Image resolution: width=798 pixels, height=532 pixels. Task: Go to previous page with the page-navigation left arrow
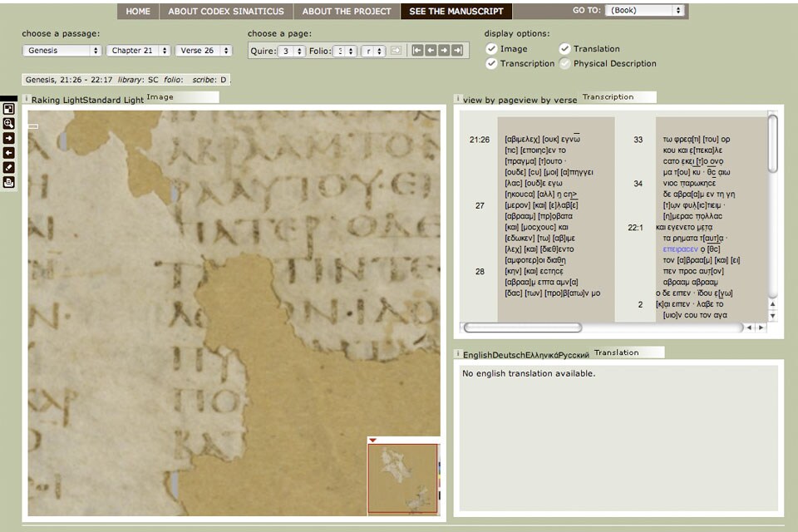pos(431,50)
